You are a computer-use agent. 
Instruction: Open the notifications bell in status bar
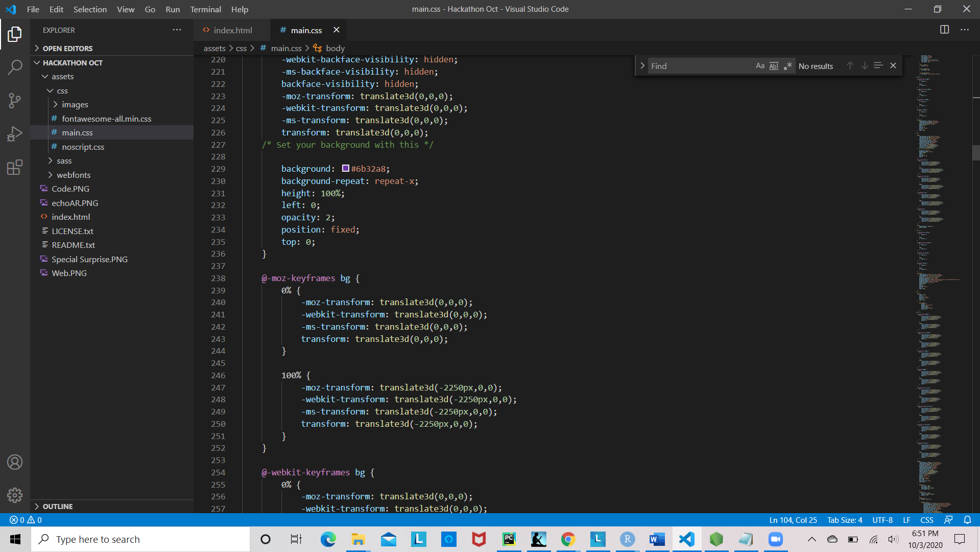click(x=967, y=520)
